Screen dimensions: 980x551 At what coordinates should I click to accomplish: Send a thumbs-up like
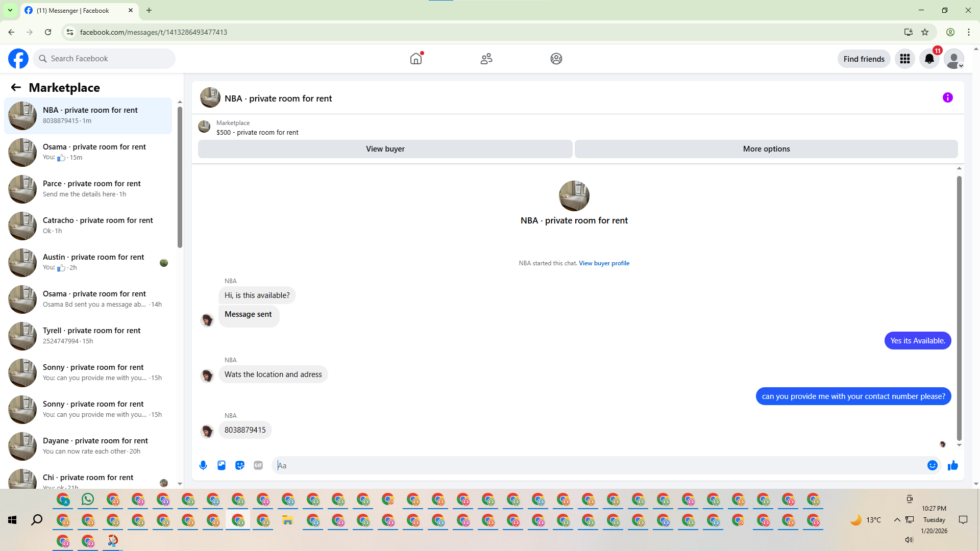click(953, 465)
